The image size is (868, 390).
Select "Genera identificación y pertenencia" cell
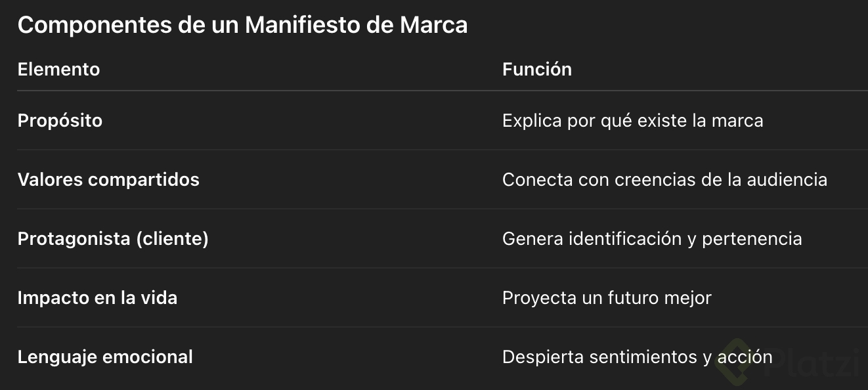click(651, 239)
